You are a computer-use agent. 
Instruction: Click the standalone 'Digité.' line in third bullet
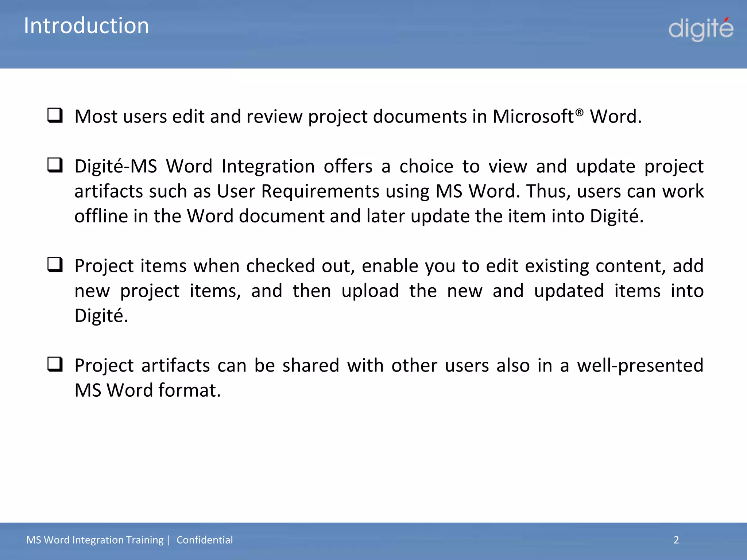point(101,316)
